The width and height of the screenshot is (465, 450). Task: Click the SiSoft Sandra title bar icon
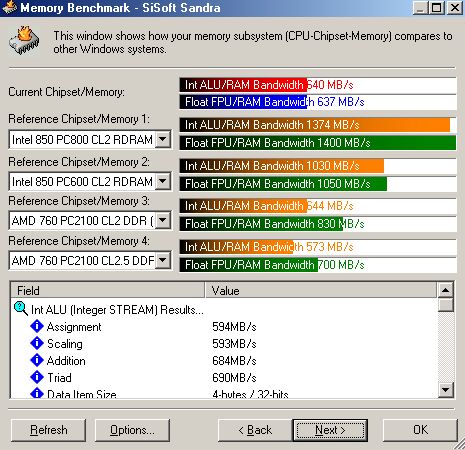pos(10,7)
